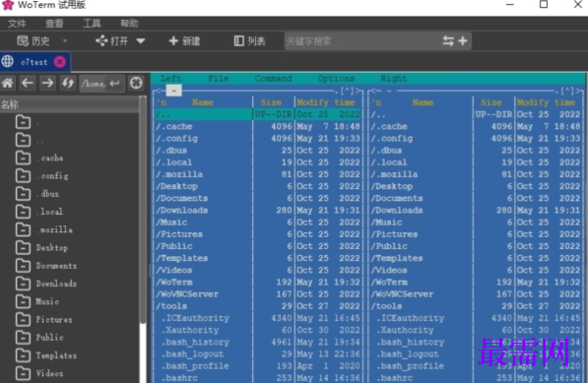Viewport: 588px width, 383px height.
Task: Open the 文件 menu
Action: point(17,24)
